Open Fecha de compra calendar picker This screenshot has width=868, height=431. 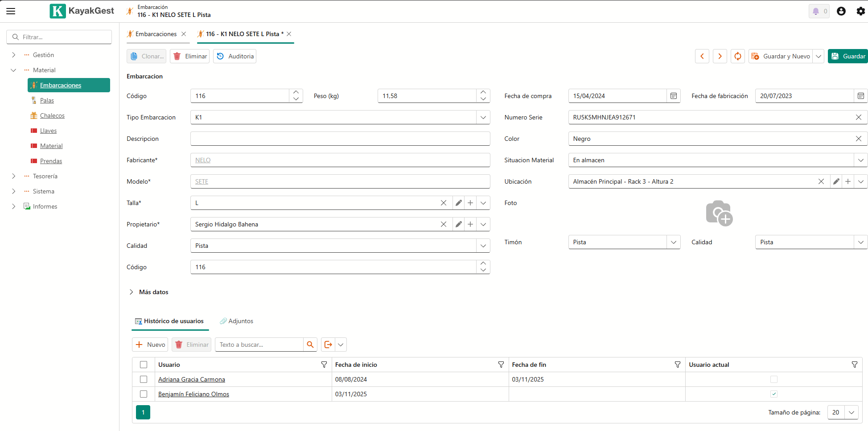673,96
